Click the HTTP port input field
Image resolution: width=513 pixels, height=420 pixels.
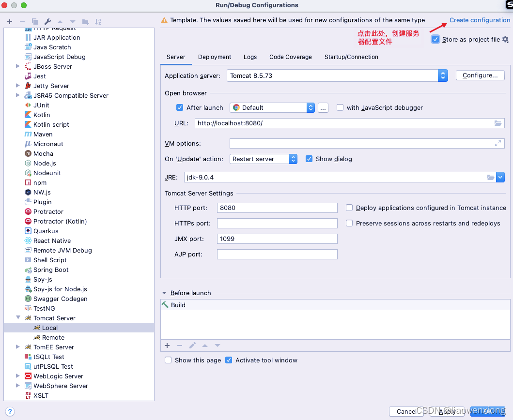coord(277,208)
